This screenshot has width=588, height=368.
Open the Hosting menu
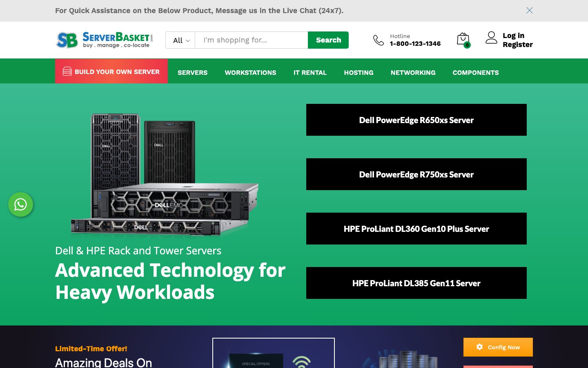359,72
